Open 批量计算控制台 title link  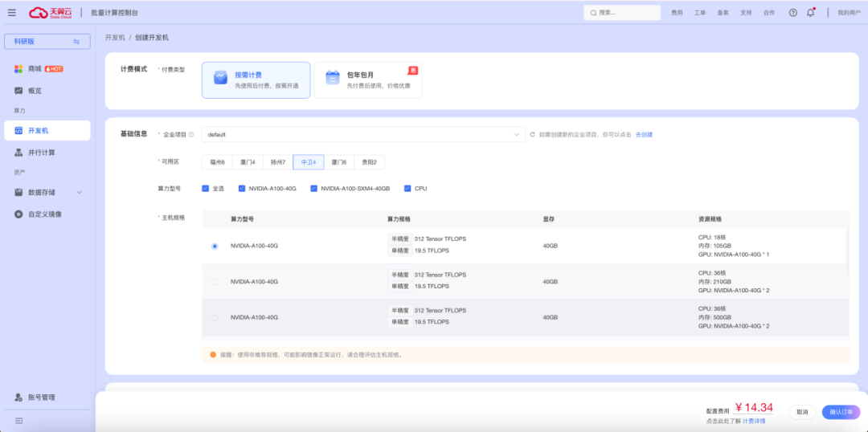pos(115,12)
